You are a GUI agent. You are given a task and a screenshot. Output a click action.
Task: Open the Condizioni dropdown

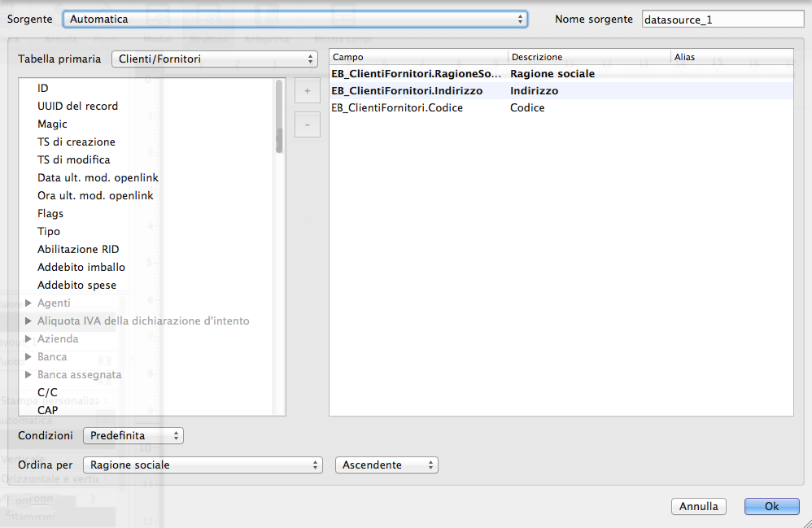tap(133, 436)
